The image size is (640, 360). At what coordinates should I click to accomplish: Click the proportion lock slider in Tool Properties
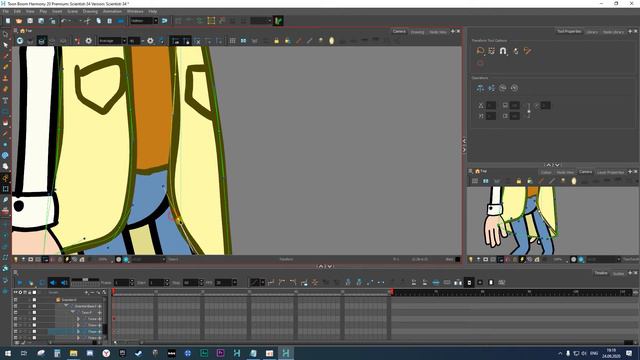pos(529,111)
